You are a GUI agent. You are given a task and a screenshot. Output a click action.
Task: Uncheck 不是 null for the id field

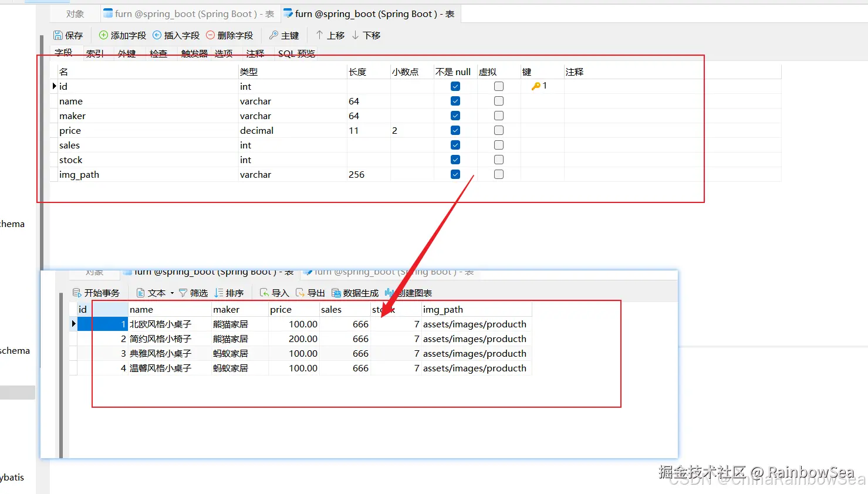(x=455, y=86)
